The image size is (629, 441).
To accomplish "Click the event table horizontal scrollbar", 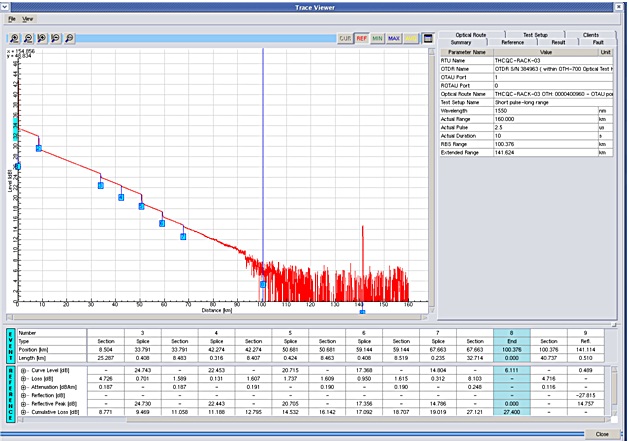I will (x=313, y=420).
